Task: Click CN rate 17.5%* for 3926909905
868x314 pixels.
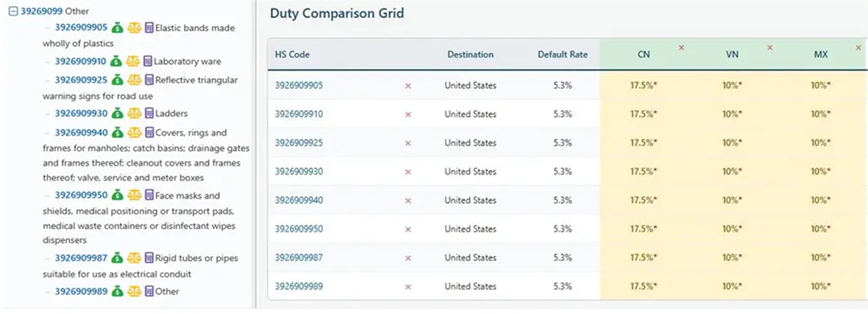Action: 643,86
